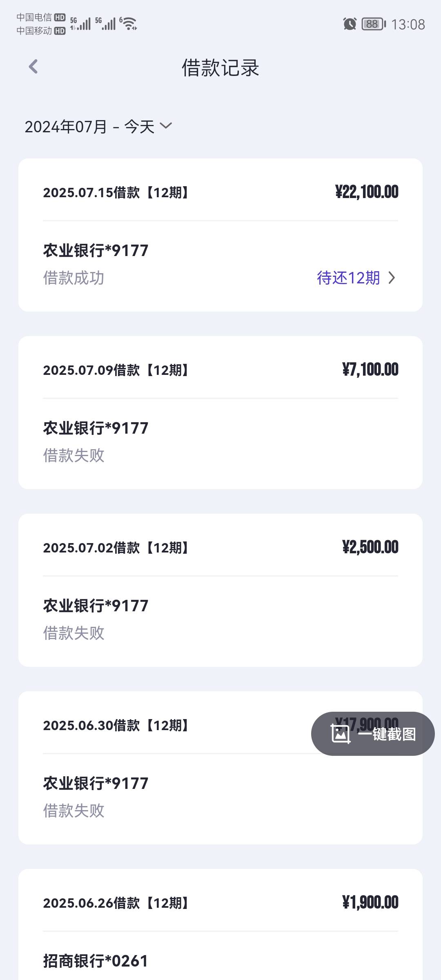Tap the 待还12期 link
Viewport: 441px width, 980px height.
point(348,278)
